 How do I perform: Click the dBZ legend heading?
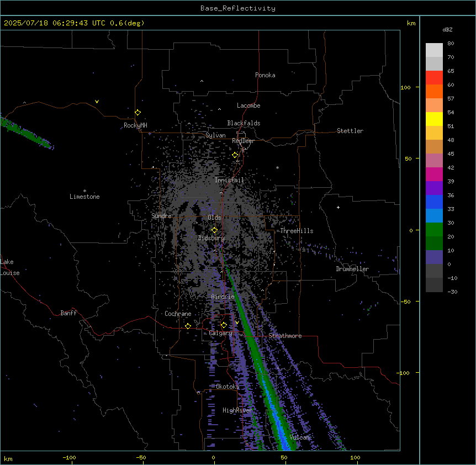tap(447, 30)
